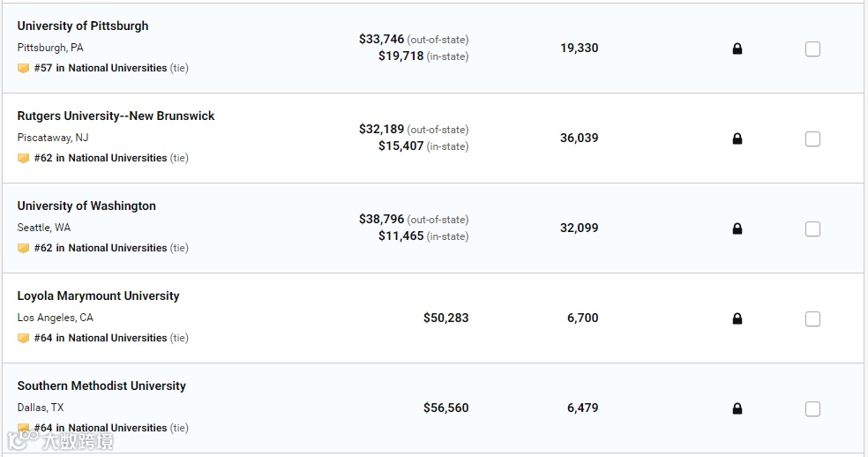Image resolution: width=868 pixels, height=457 pixels.
Task: Select the University of Washington checkbox
Action: tap(812, 229)
